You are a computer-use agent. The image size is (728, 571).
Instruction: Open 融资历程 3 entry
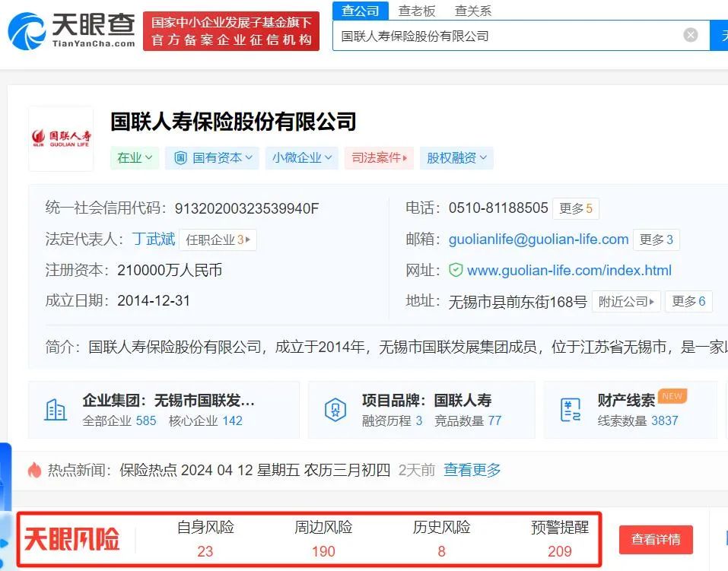pyautogui.click(x=393, y=420)
